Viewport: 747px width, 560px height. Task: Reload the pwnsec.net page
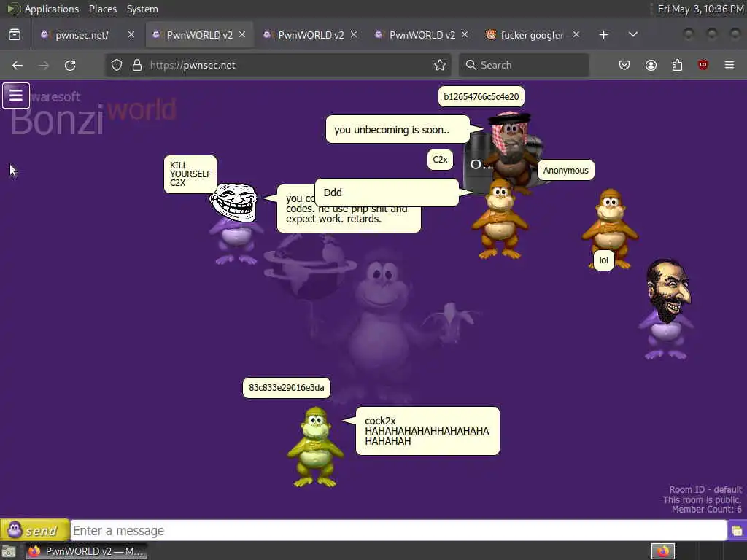pyautogui.click(x=70, y=65)
